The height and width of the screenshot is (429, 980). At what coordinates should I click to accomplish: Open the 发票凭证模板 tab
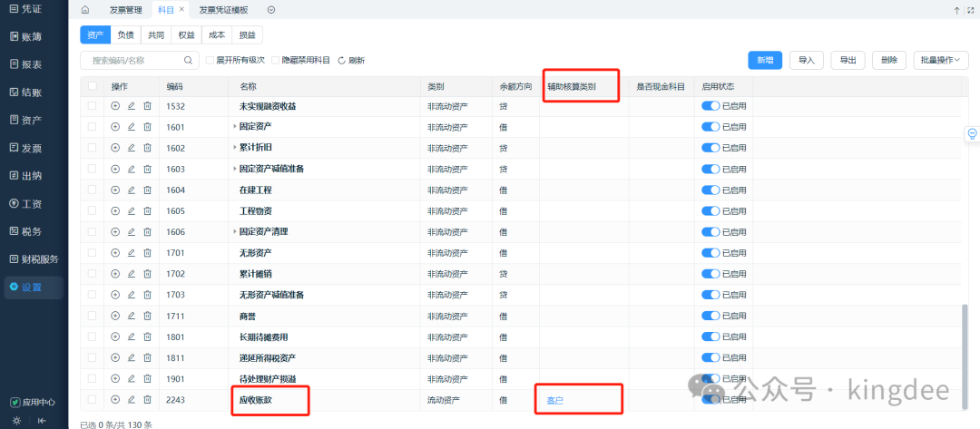point(224,10)
